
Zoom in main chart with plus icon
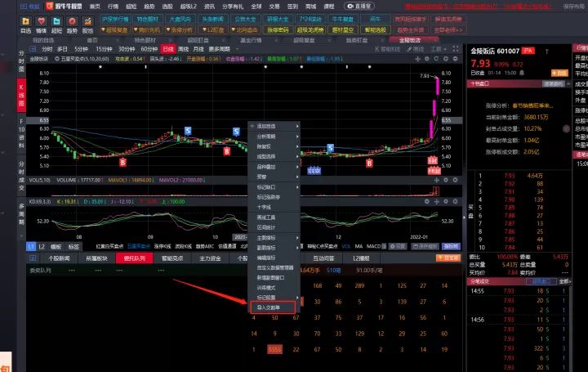tap(446, 59)
